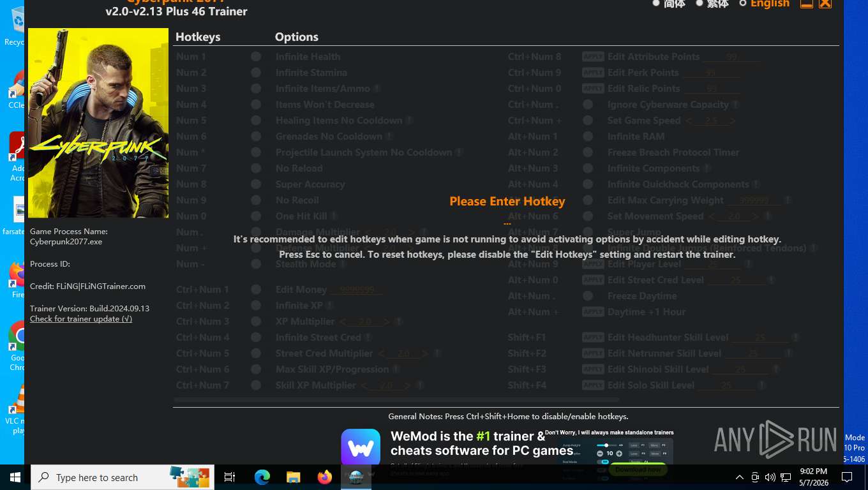Viewport: 868px width, 490px height.
Task: Increase Street Cred Multiplier value
Action: (424, 353)
